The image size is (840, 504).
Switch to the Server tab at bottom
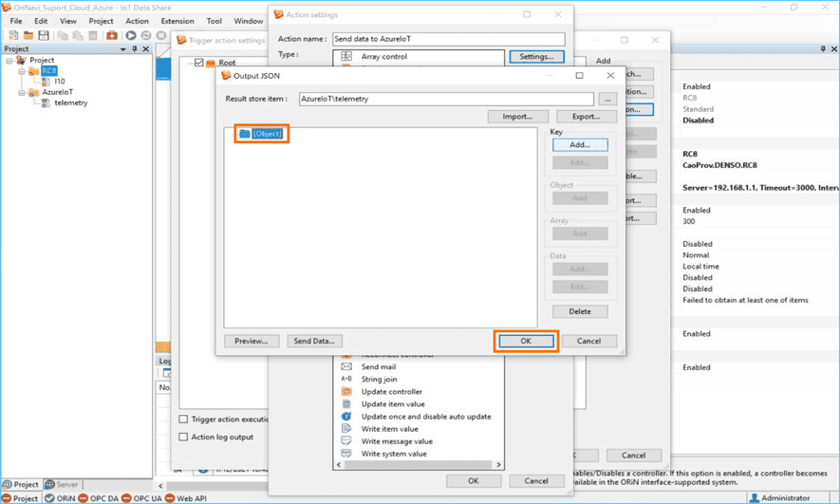pyautogui.click(x=62, y=484)
